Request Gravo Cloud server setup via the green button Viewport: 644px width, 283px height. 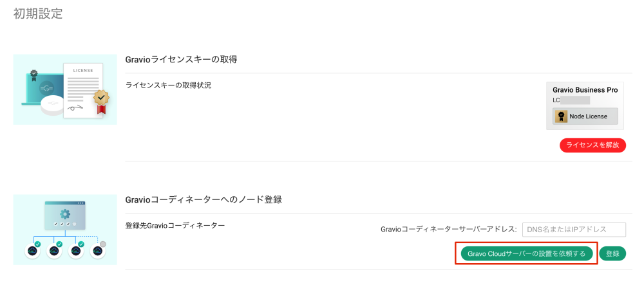[x=527, y=253]
